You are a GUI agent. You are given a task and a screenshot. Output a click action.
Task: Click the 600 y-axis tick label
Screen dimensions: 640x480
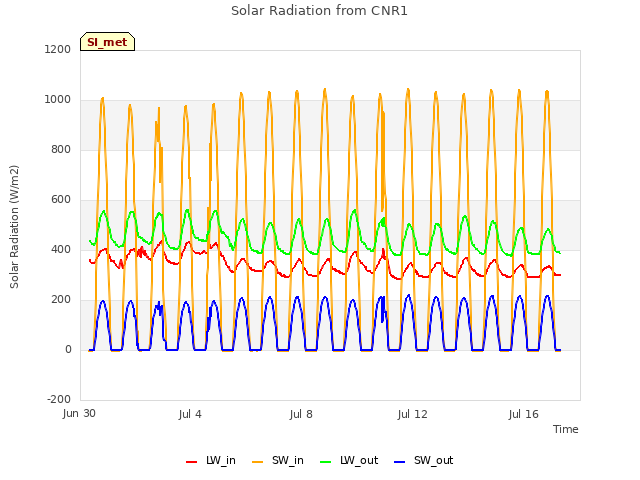[x=61, y=200]
